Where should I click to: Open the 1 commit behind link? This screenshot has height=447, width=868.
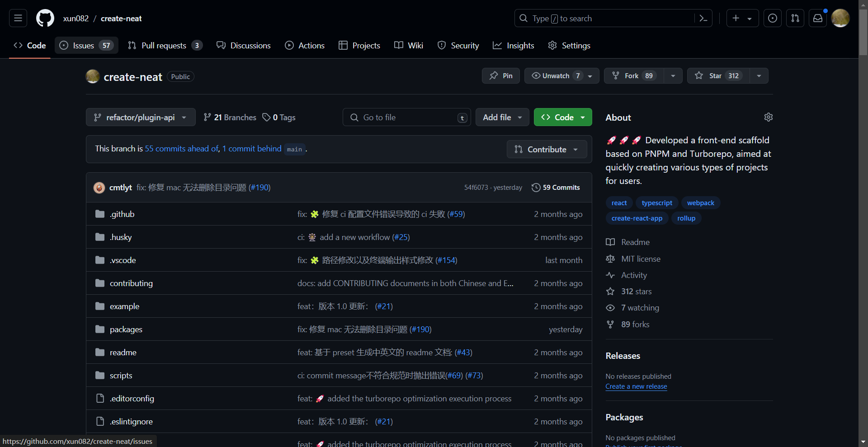point(252,149)
